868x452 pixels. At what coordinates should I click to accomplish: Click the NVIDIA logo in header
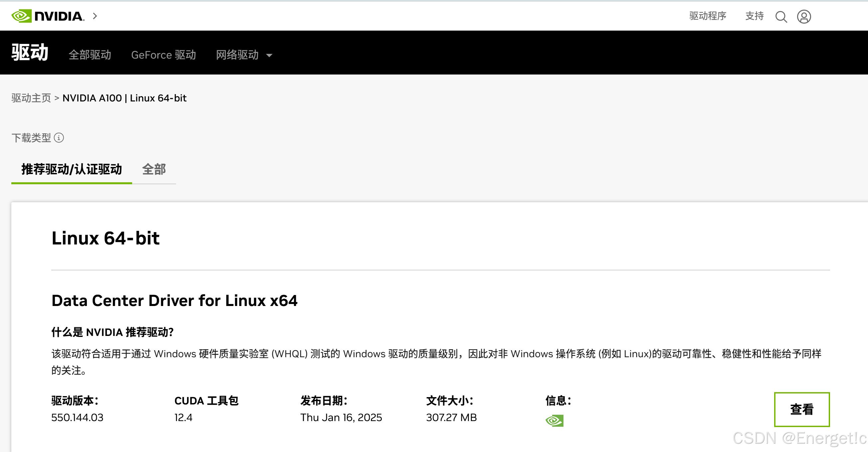coord(48,16)
